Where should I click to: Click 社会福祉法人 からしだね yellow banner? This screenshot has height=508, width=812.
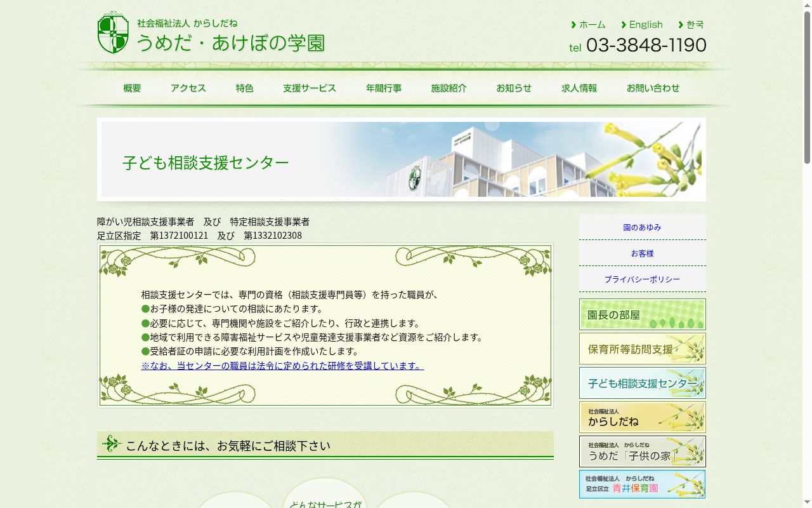tap(642, 417)
